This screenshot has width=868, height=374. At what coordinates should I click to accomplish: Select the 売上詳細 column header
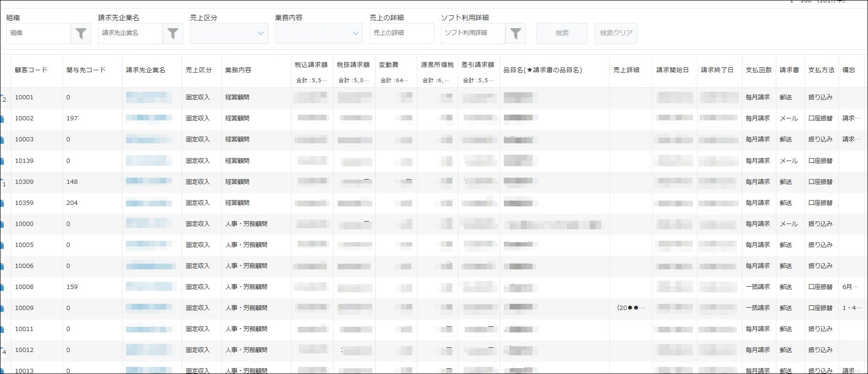pyautogui.click(x=626, y=70)
